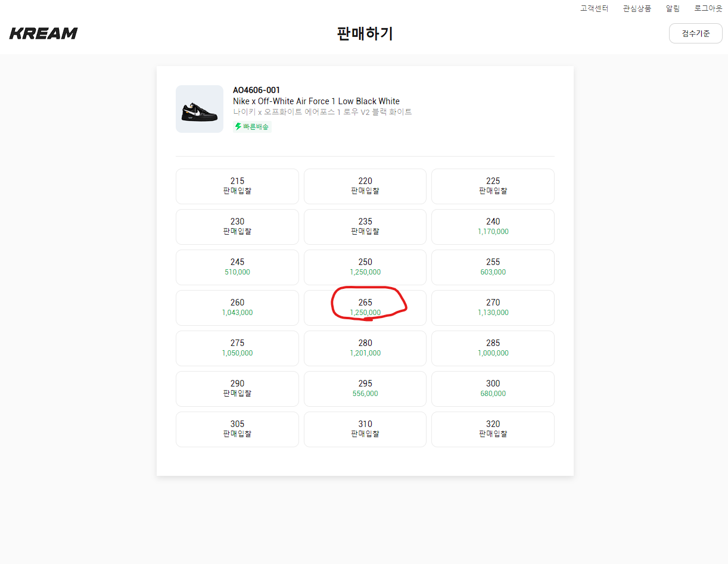Select size 220 판매입찰
Image resolution: width=728 pixels, height=564 pixels.
tap(365, 186)
